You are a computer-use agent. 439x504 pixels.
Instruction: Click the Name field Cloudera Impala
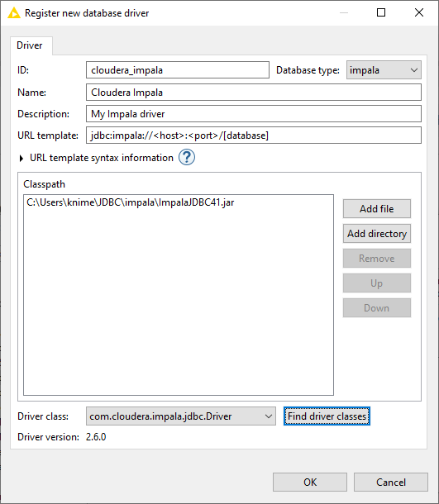click(x=254, y=93)
